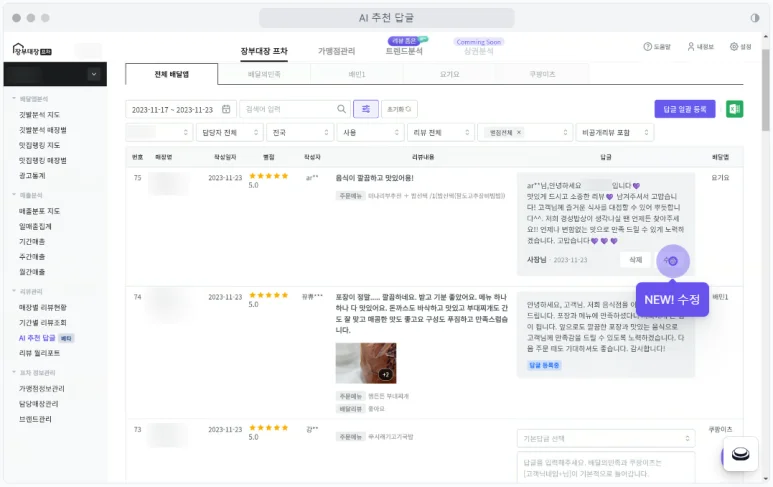Click the 2023-11-17 ~ 2023-11-23 date field
This screenshot has width=773, height=487.
click(181, 109)
